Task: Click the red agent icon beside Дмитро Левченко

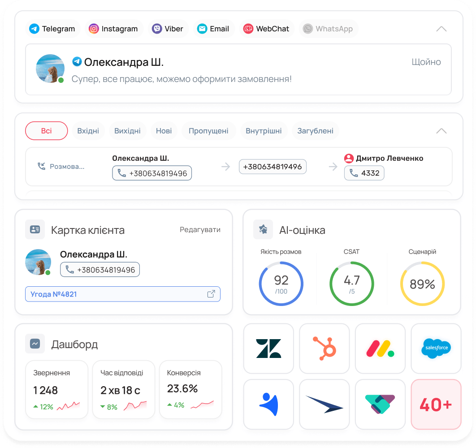Action: click(x=349, y=159)
